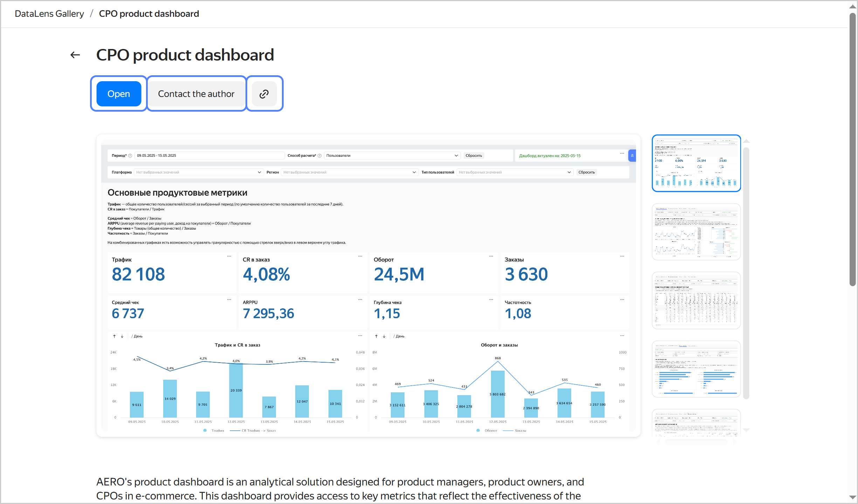Click the blue Open button
Screen dimensions: 858x504
tap(119, 94)
